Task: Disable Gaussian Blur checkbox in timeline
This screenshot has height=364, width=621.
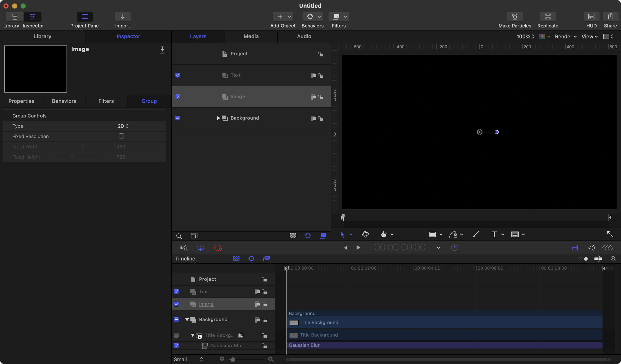Action: 177,345
